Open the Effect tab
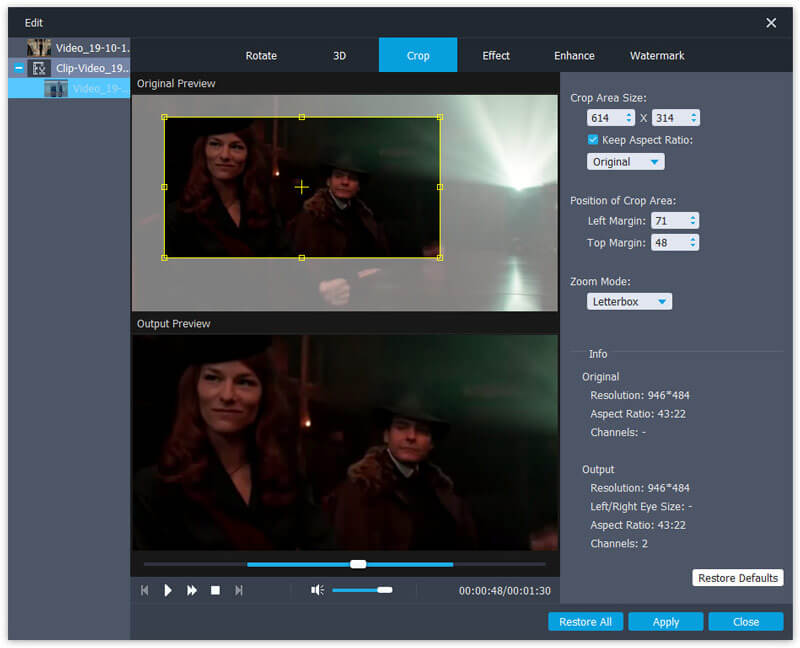Viewport: 800px width, 648px height. point(496,56)
